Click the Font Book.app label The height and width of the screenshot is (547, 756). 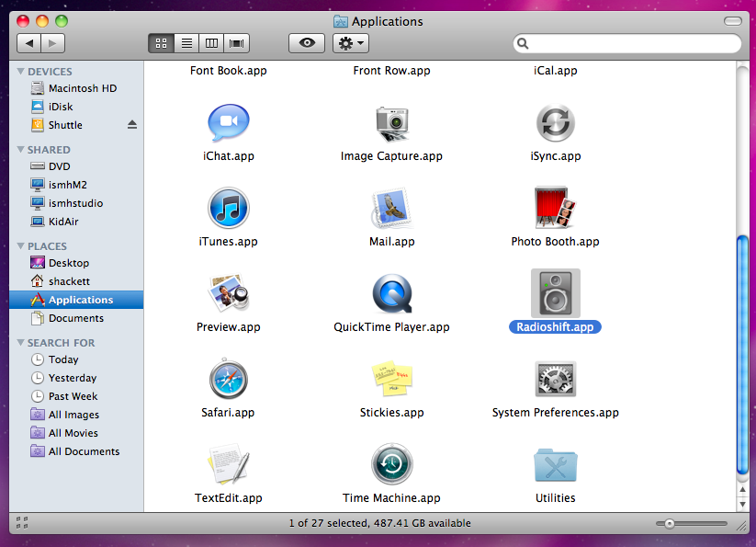point(229,71)
